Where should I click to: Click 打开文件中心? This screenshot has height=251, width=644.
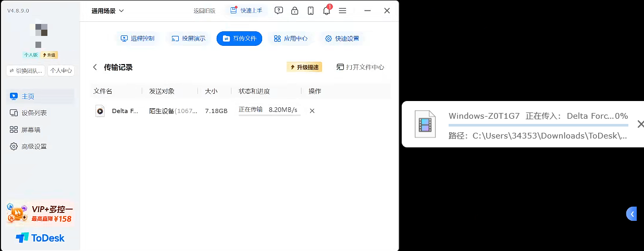361,67
